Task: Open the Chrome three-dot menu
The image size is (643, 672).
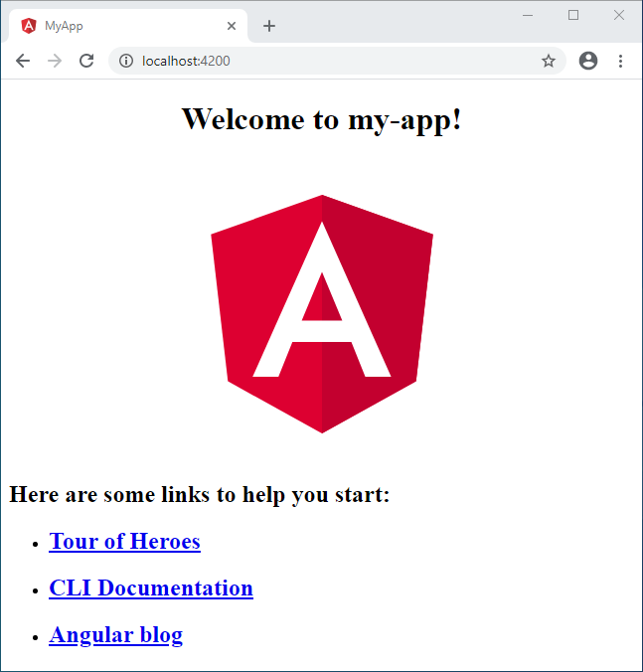Action: [x=620, y=61]
